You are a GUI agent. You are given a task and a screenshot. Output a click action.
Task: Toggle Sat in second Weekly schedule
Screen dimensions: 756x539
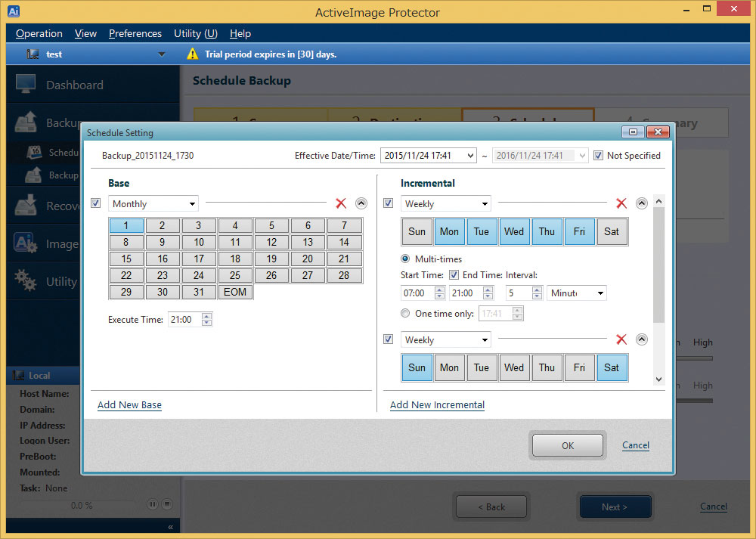[x=612, y=367]
